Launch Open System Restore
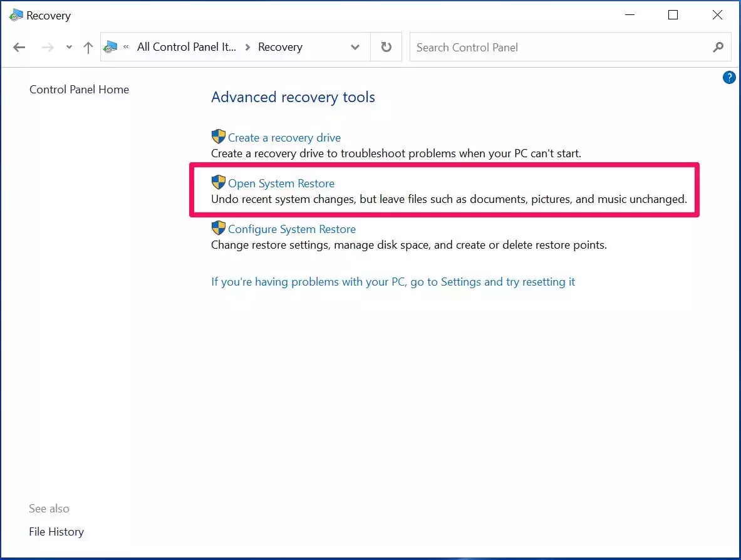This screenshot has height=560, width=741. tap(281, 184)
